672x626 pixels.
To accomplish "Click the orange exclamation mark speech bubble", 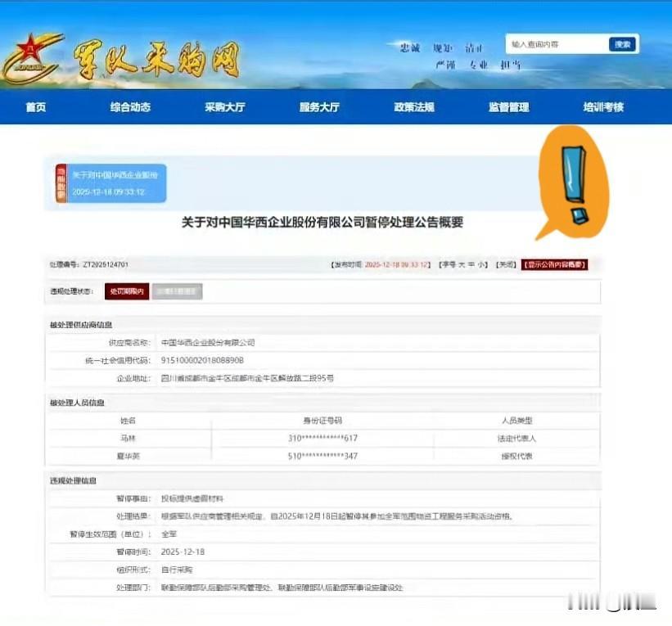I will coord(575,184).
